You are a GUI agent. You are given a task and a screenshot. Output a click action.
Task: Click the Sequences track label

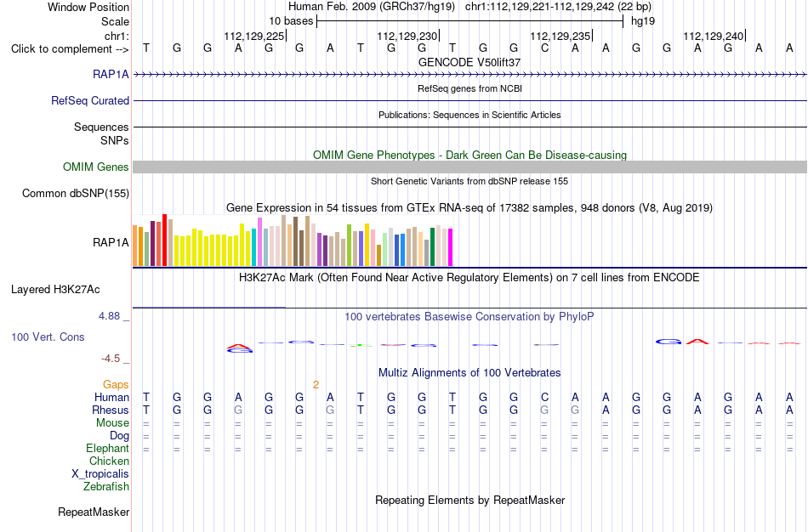pos(101,127)
